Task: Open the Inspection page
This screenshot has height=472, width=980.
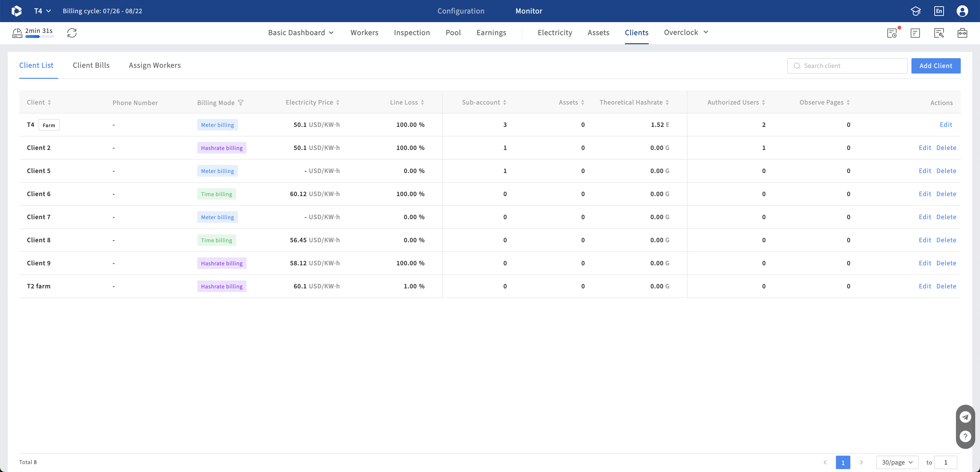Action: tap(412, 33)
